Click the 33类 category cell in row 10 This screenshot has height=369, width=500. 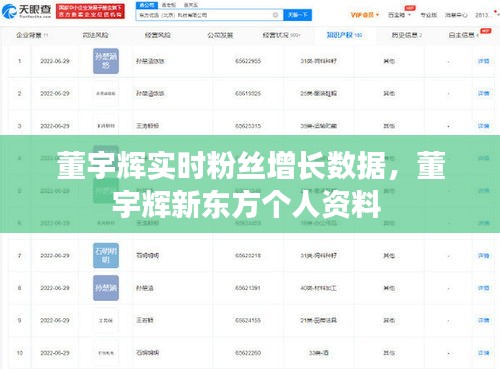pos(318,353)
